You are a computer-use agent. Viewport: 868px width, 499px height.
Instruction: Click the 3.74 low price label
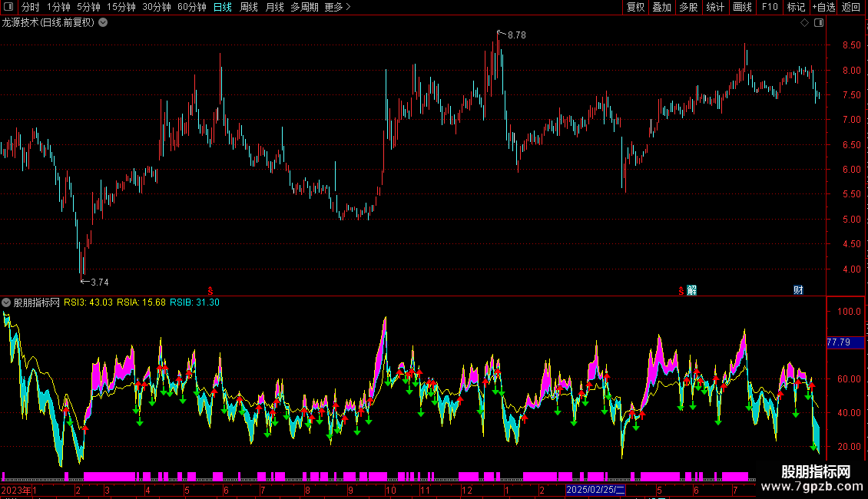pyautogui.click(x=100, y=283)
